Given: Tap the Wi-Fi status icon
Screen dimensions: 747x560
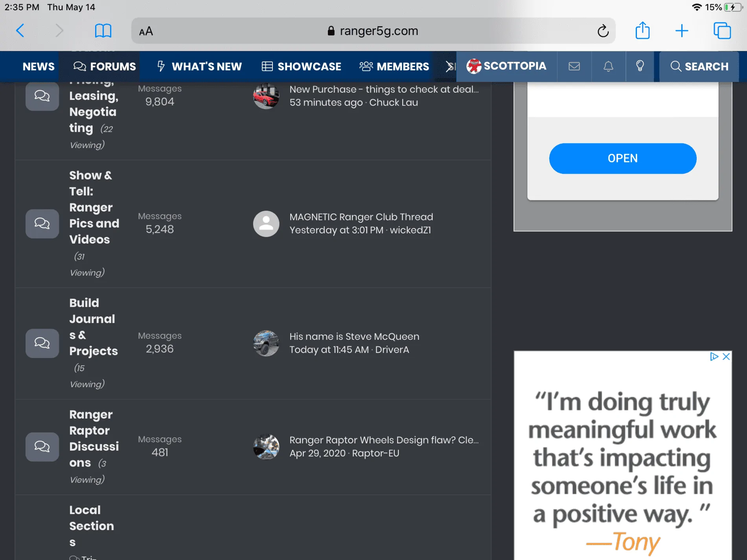Looking at the screenshot, I should click(697, 7).
